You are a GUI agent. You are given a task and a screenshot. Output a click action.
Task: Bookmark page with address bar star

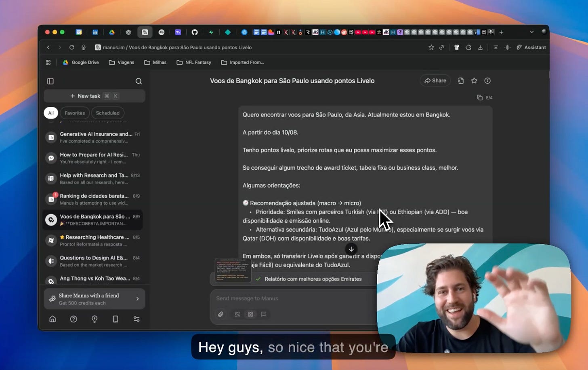tap(431, 47)
